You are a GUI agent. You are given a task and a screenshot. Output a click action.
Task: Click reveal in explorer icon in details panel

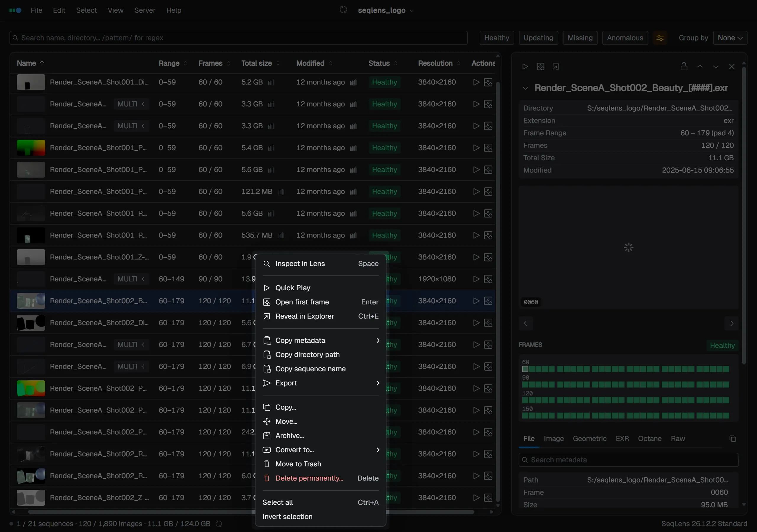coord(556,66)
